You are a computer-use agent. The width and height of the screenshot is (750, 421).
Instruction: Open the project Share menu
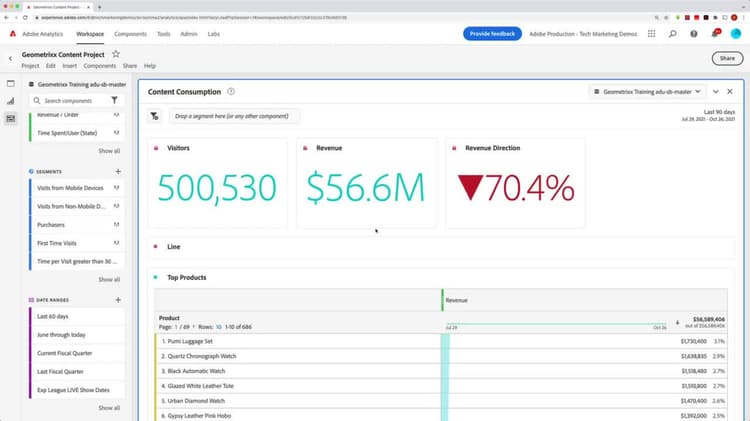(130, 66)
